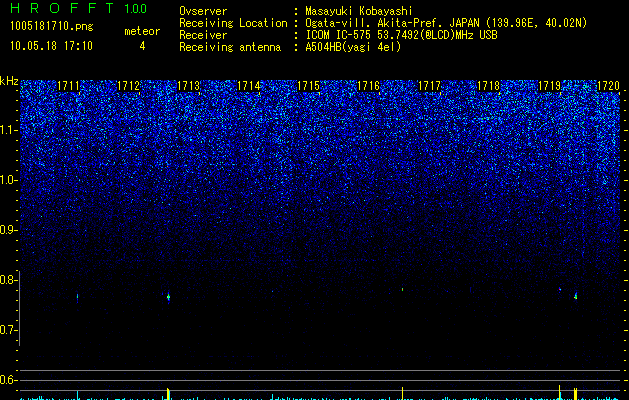Click the Receiving antenna label
This screenshot has height=400, width=629.
[230, 47]
